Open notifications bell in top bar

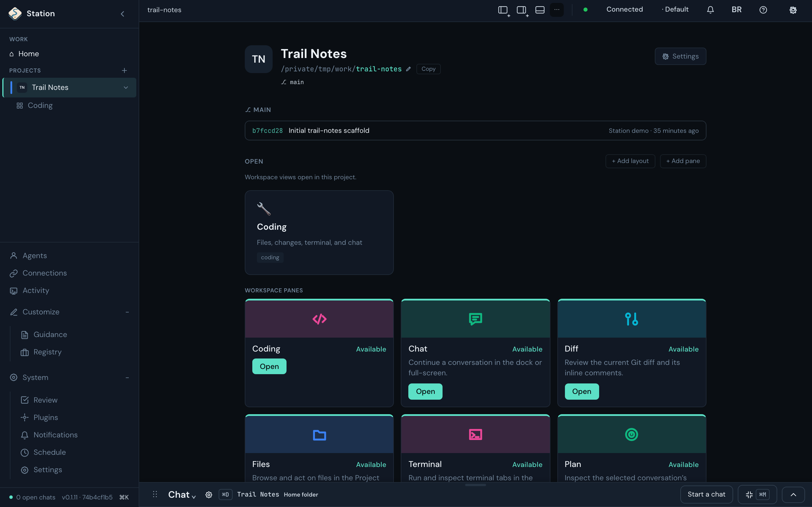[x=710, y=10]
